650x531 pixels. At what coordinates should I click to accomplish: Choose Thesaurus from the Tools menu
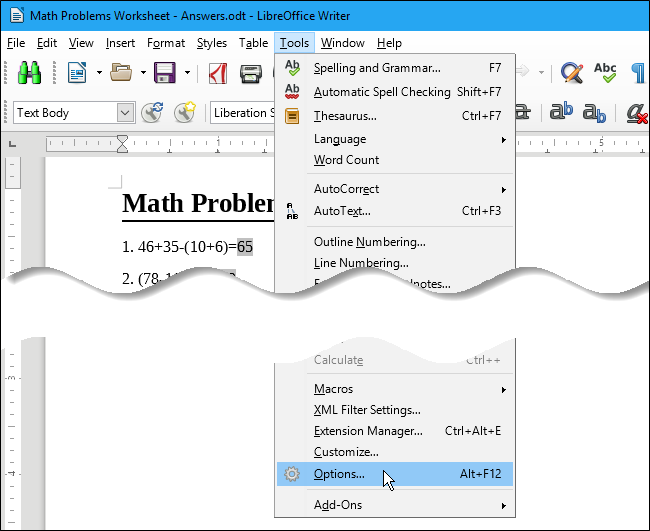tap(394, 116)
